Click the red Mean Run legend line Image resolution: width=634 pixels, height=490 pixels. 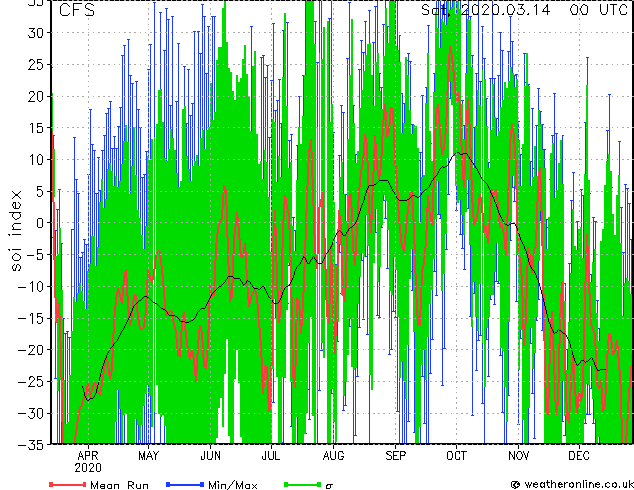(68, 484)
